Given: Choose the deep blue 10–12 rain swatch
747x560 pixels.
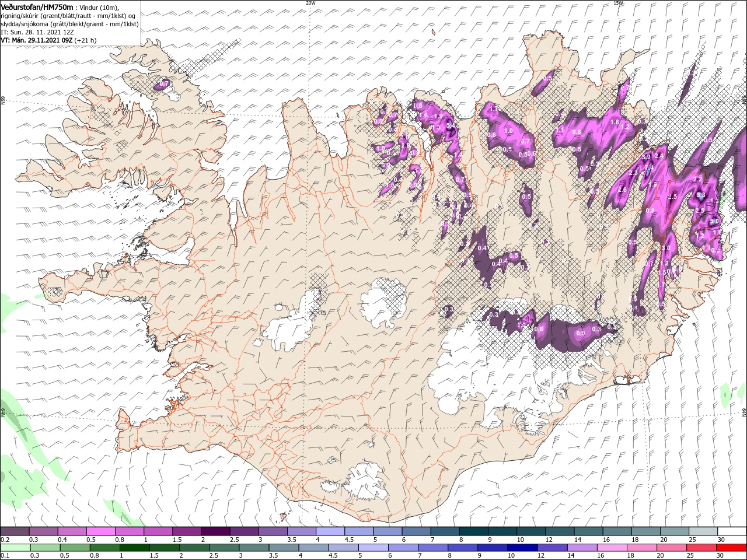Looking at the screenshot, I should point(521,548).
